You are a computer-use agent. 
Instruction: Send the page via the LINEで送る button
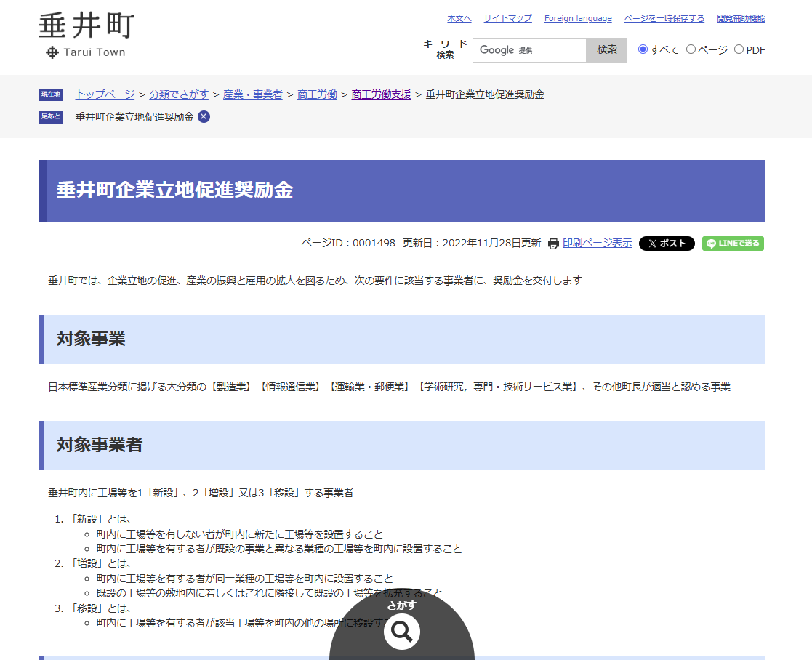point(733,244)
